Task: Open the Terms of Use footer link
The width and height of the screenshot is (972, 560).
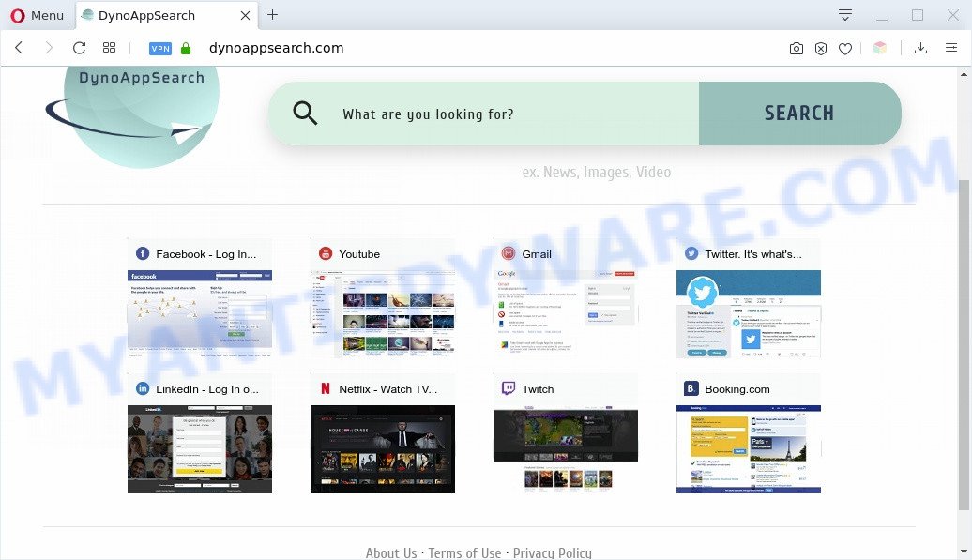Action: (465, 552)
